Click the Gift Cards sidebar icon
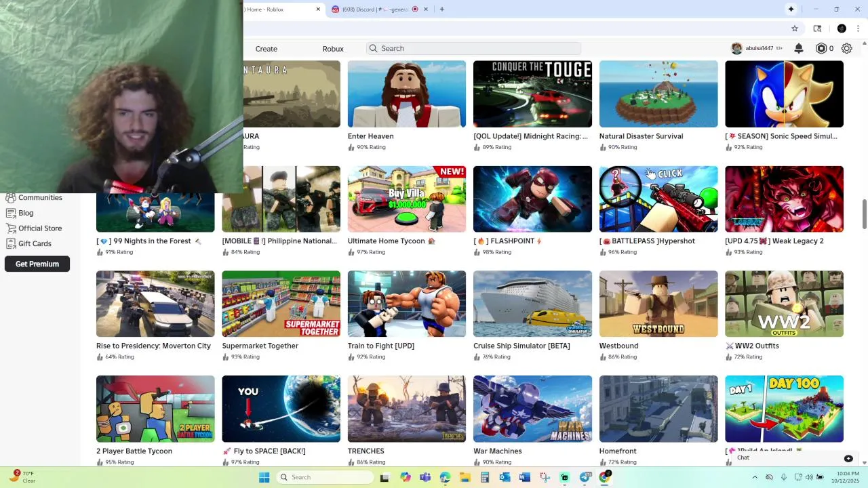868x488 pixels. pos(10,243)
